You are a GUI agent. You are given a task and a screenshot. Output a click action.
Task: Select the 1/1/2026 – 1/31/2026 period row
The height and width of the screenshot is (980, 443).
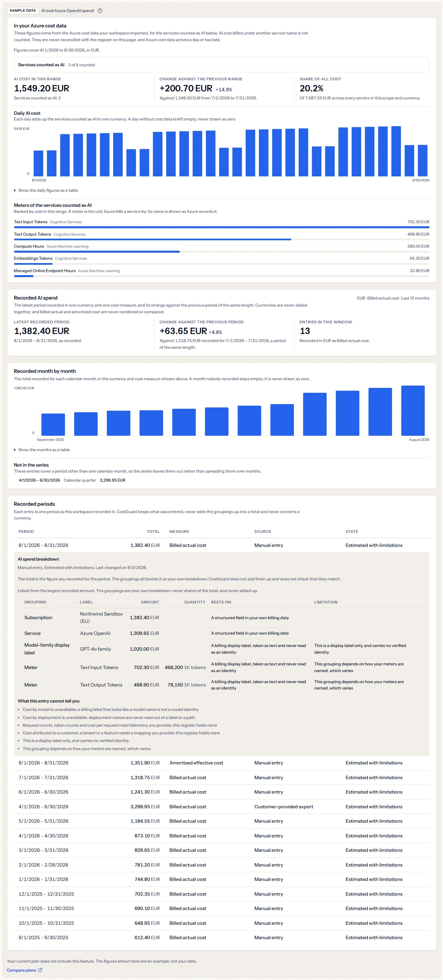222,880
